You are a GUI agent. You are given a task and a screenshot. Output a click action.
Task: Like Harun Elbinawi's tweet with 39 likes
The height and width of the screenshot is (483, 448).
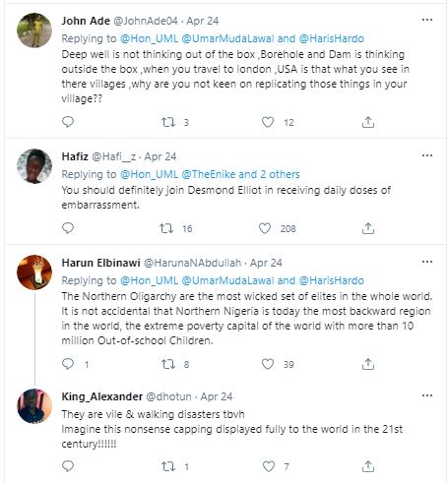point(268,364)
